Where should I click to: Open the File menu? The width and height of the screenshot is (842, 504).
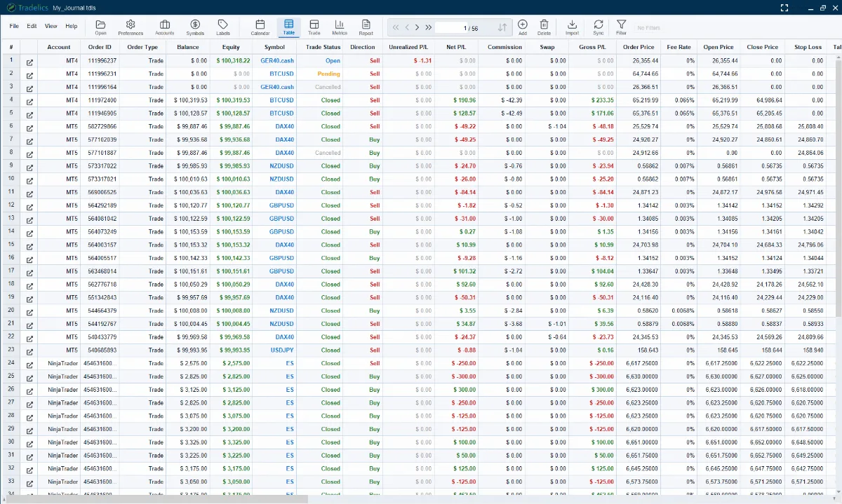pyautogui.click(x=14, y=26)
